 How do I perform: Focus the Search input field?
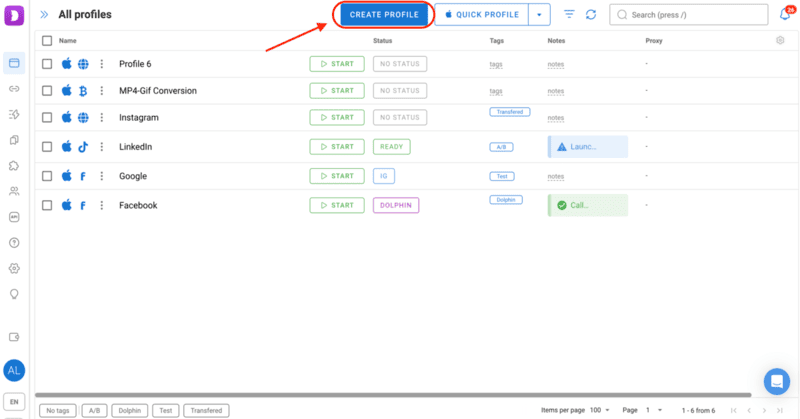(689, 15)
